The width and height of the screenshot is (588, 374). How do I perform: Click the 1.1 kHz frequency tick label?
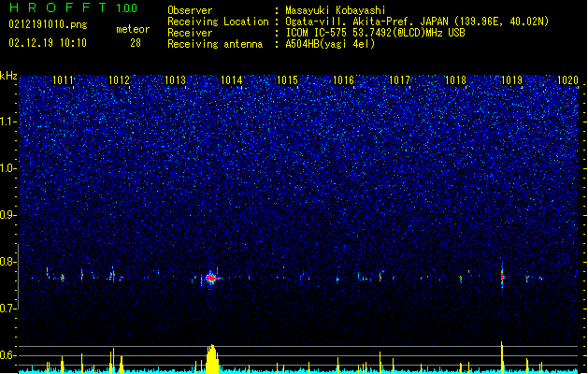click(8, 122)
